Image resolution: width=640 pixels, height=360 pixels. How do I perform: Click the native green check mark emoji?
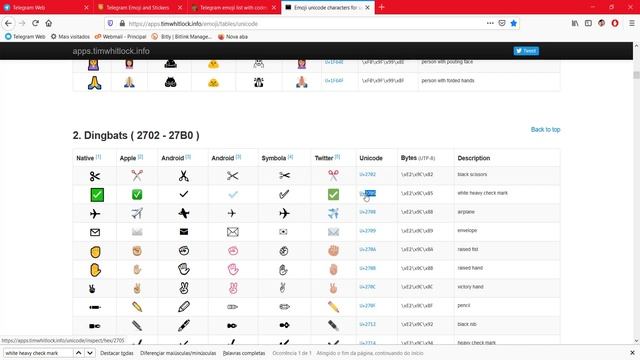(97, 195)
